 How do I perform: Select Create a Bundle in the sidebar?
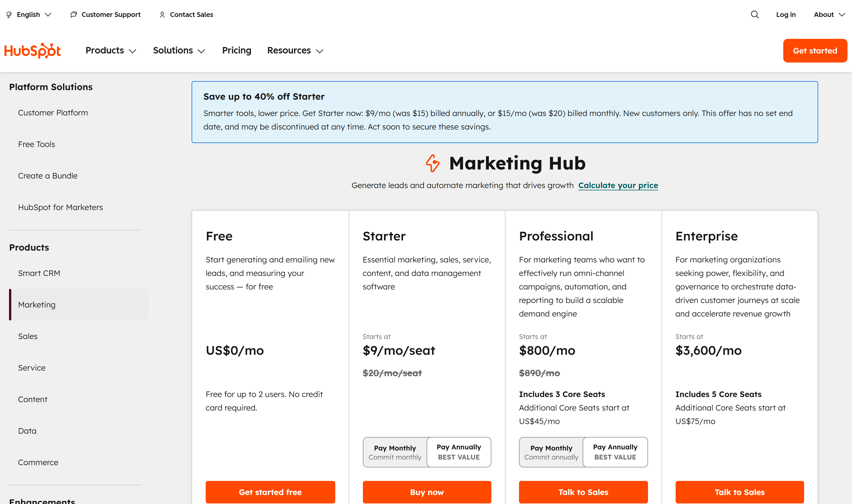(x=48, y=176)
